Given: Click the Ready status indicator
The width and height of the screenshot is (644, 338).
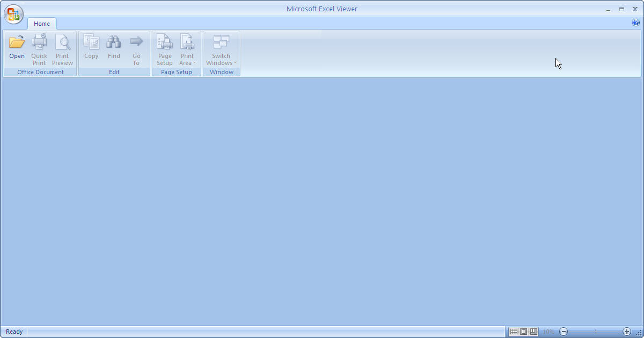Looking at the screenshot, I should pos(13,332).
